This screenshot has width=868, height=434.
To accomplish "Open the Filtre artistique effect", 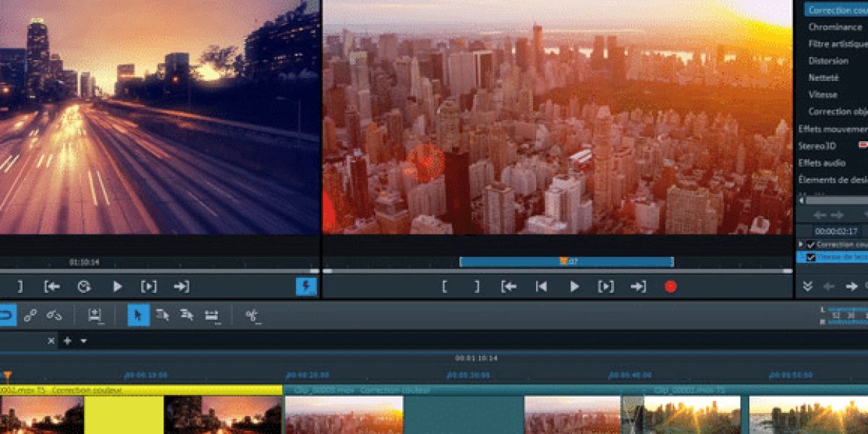I will (x=838, y=44).
